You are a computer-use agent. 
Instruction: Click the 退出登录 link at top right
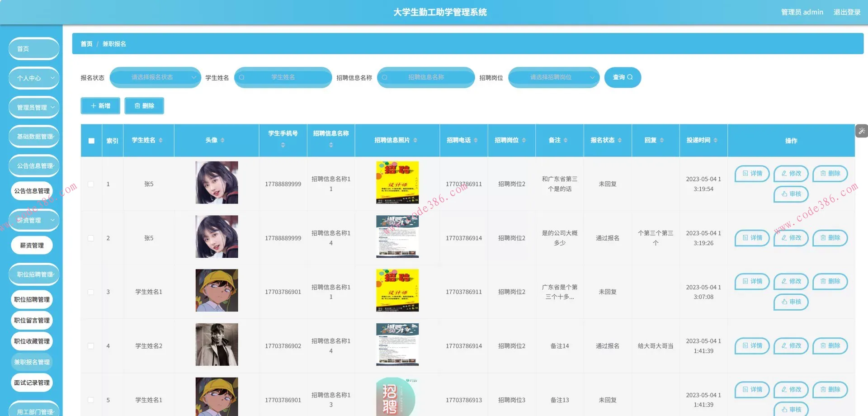(x=847, y=12)
